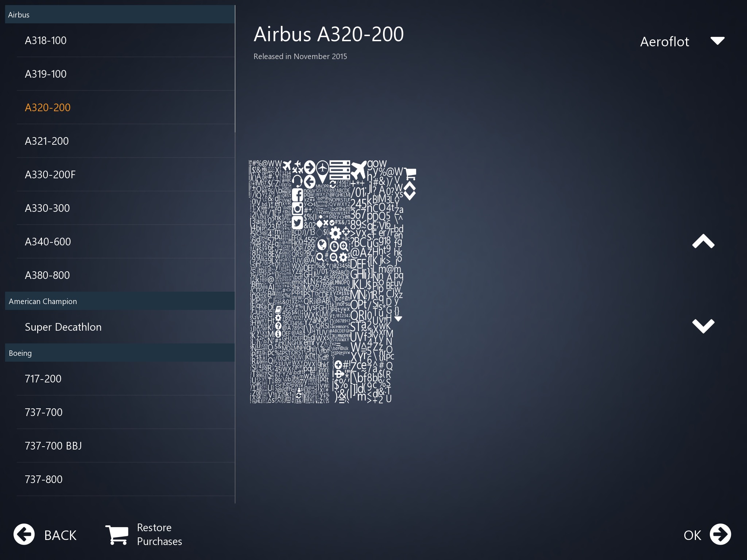The height and width of the screenshot is (560, 747).
Task: Click the down chevron livery arrow
Action: click(703, 326)
